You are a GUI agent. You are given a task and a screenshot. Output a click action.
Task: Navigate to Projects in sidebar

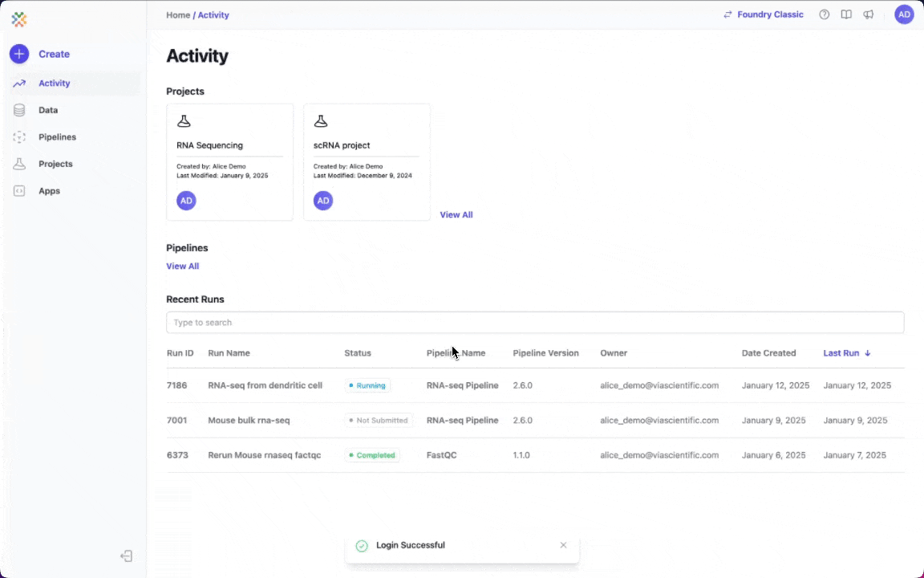coord(55,164)
